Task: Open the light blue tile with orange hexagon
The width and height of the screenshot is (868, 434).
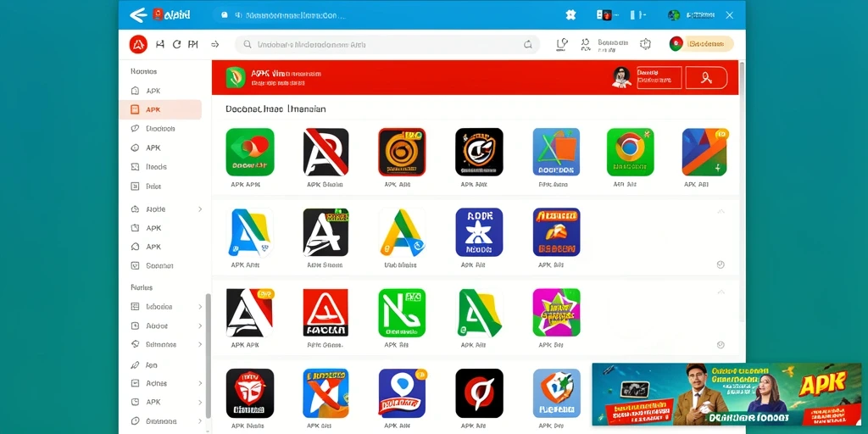Action: click(556, 393)
